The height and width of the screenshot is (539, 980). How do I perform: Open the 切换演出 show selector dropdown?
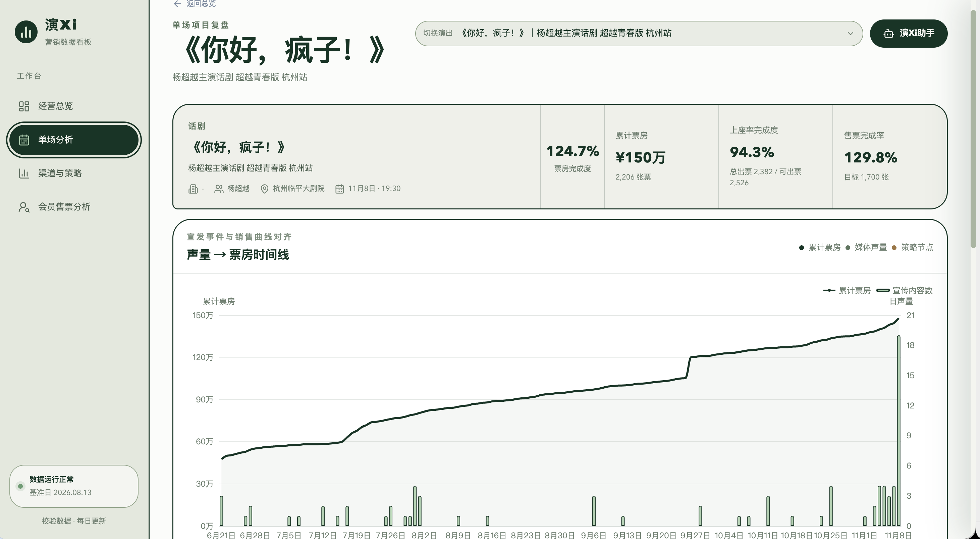pos(639,34)
